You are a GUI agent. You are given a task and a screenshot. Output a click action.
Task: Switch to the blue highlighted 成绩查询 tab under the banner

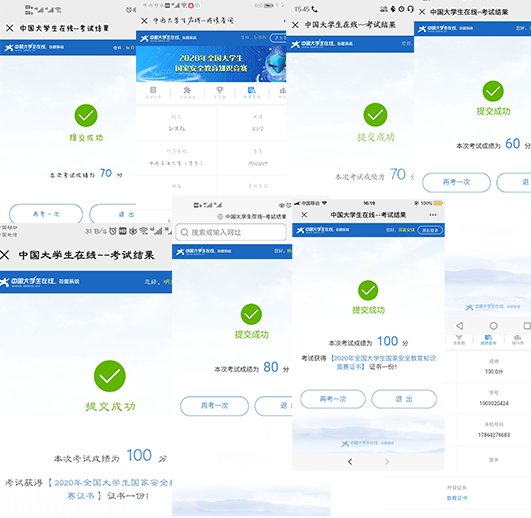[252, 92]
